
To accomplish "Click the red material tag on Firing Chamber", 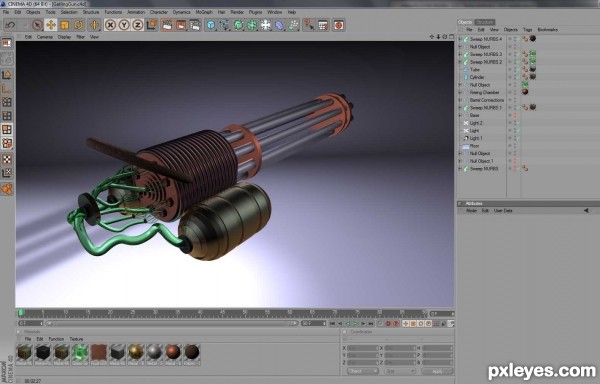I will (525, 92).
